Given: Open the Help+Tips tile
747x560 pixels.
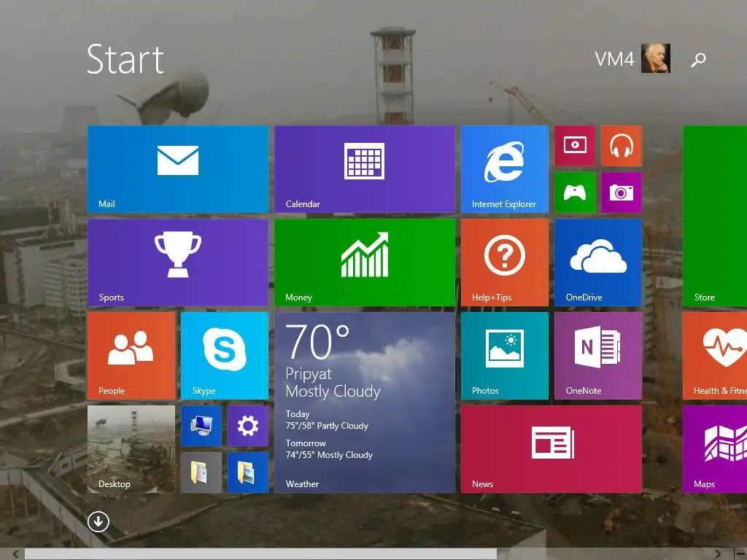Looking at the screenshot, I should coord(505,262).
